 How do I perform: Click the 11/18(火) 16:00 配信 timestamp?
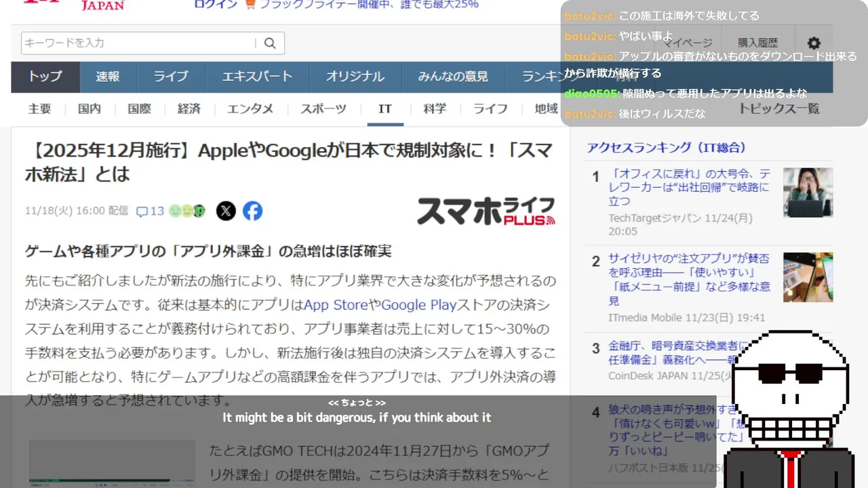click(77, 211)
